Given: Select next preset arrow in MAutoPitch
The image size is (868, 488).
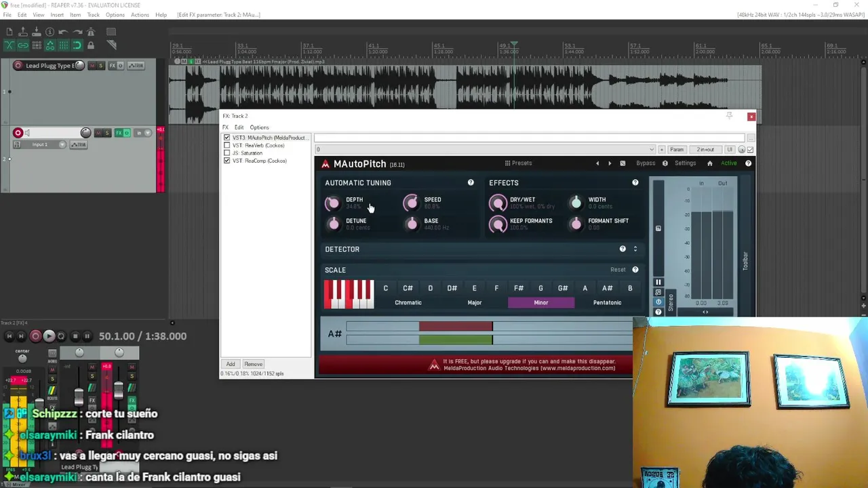Looking at the screenshot, I should [609, 163].
